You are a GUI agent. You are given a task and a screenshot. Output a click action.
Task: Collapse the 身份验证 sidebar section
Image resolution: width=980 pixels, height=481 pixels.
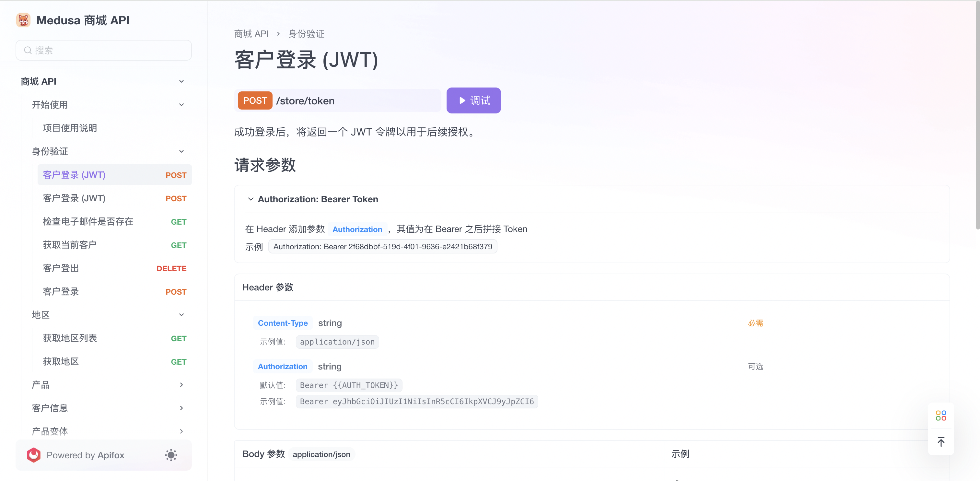point(182,151)
